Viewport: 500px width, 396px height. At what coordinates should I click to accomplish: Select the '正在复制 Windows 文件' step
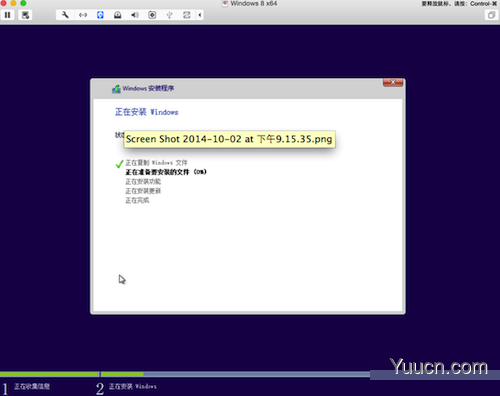tap(156, 163)
